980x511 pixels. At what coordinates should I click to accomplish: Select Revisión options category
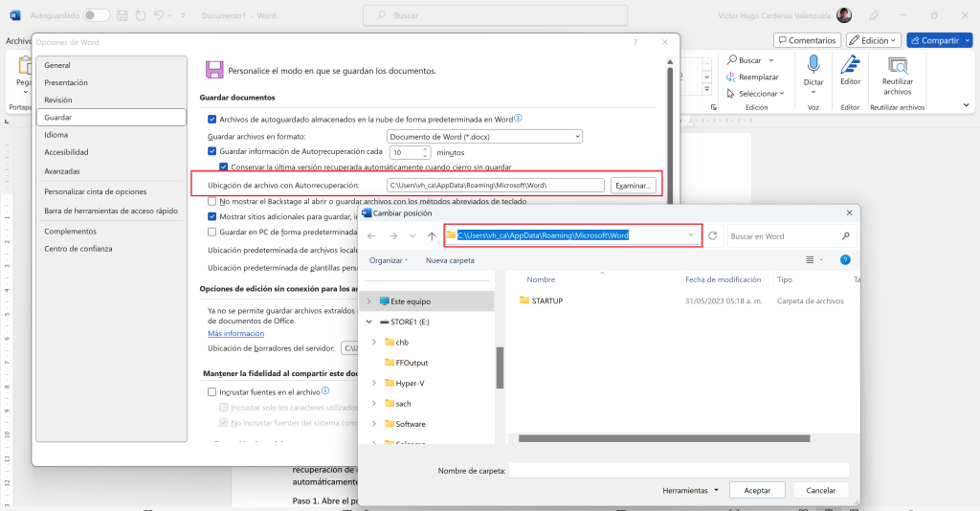click(111, 100)
